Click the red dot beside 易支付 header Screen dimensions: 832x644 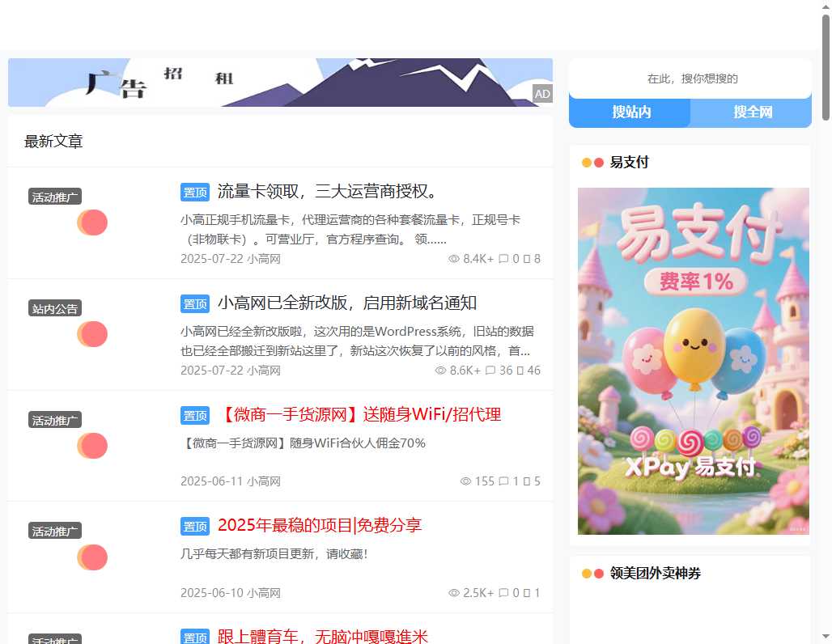[596, 163]
